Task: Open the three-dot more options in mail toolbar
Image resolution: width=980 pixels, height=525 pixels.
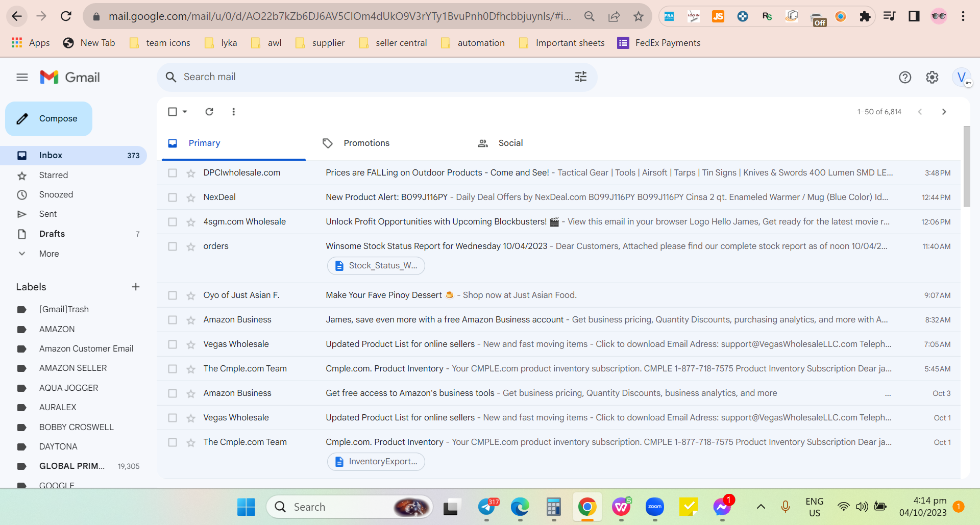Action: 234,112
